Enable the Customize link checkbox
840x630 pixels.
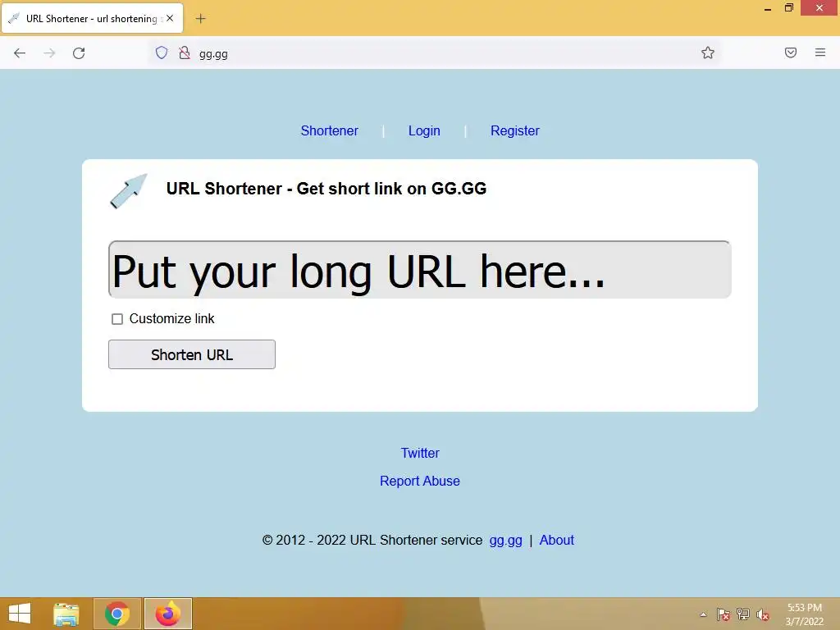coord(117,319)
